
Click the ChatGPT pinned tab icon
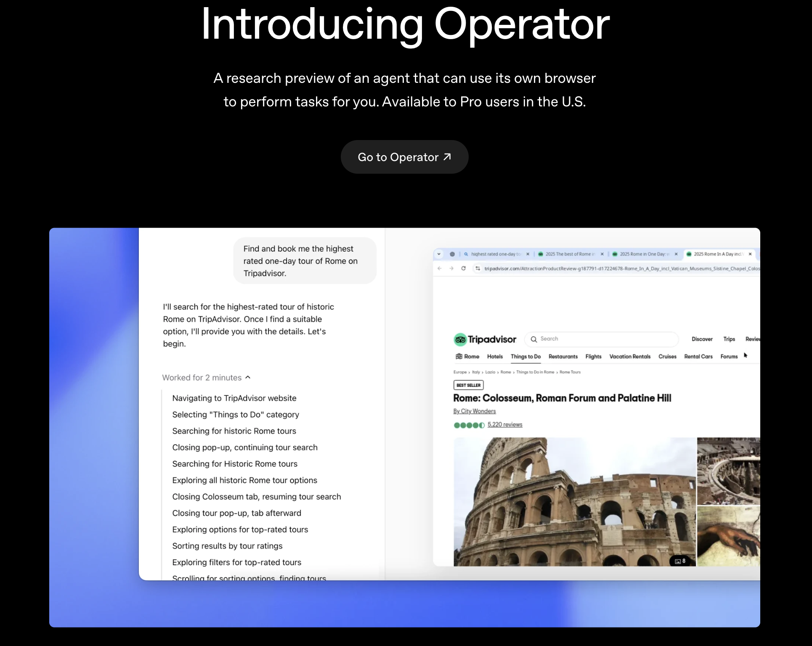[x=452, y=254]
